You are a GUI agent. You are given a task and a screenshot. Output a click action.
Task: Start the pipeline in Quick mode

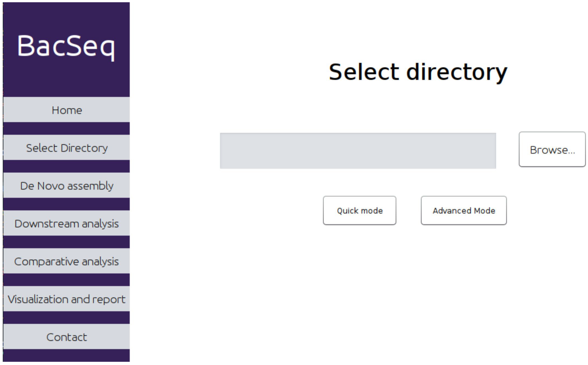click(359, 210)
